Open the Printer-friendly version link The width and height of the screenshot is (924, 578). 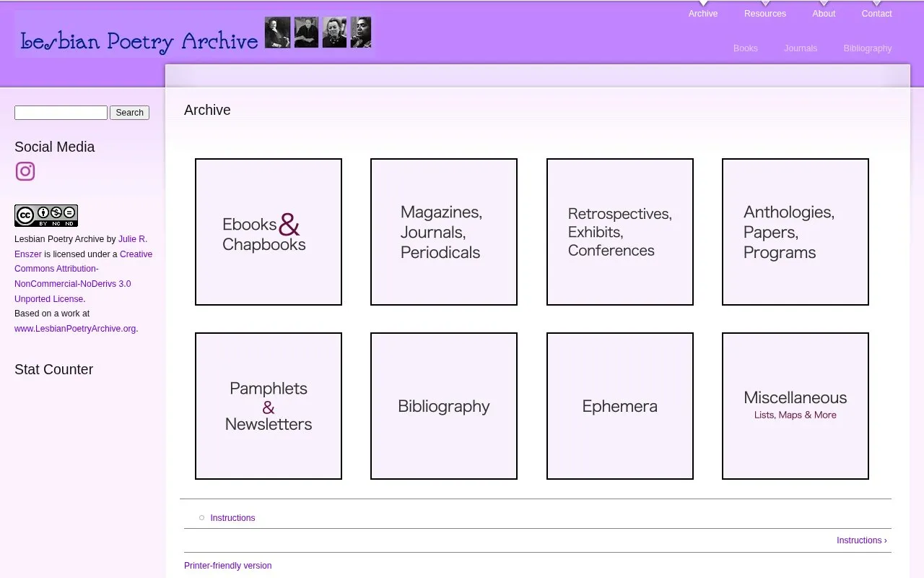point(228,566)
